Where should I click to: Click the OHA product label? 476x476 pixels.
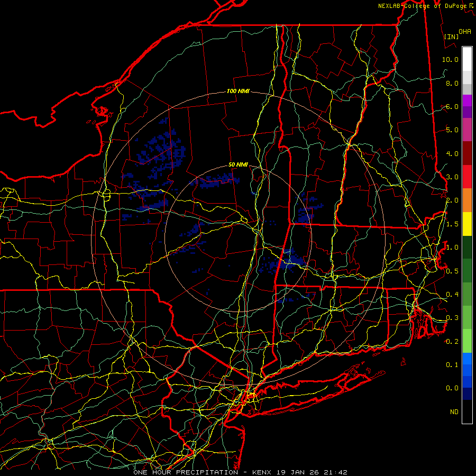(465, 31)
